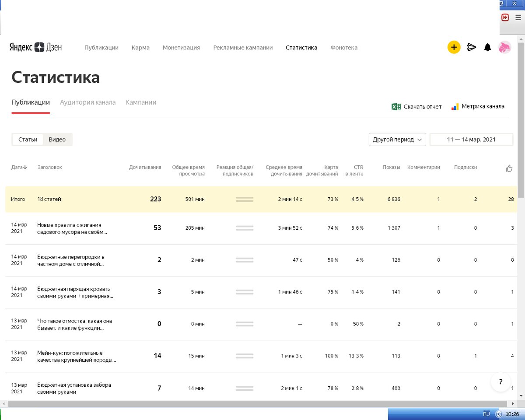Click the 10:26 system clock
525x420 pixels.
[512, 414]
